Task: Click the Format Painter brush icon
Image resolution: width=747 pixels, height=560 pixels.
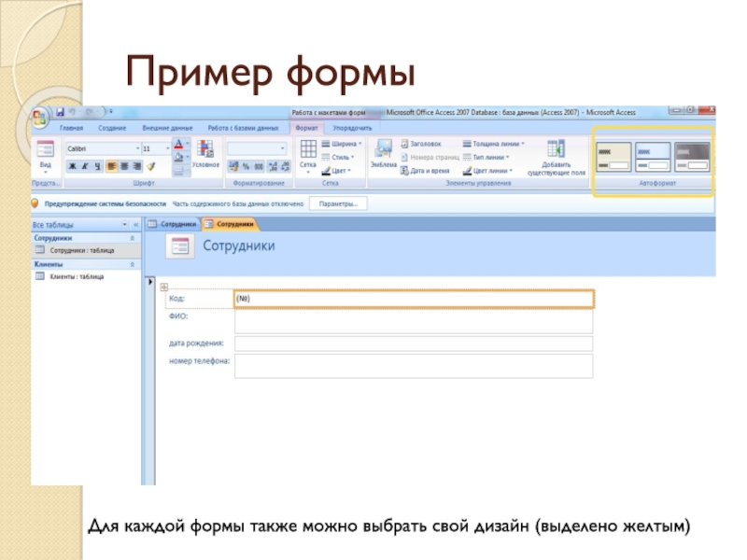Action: [x=150, y=165]
